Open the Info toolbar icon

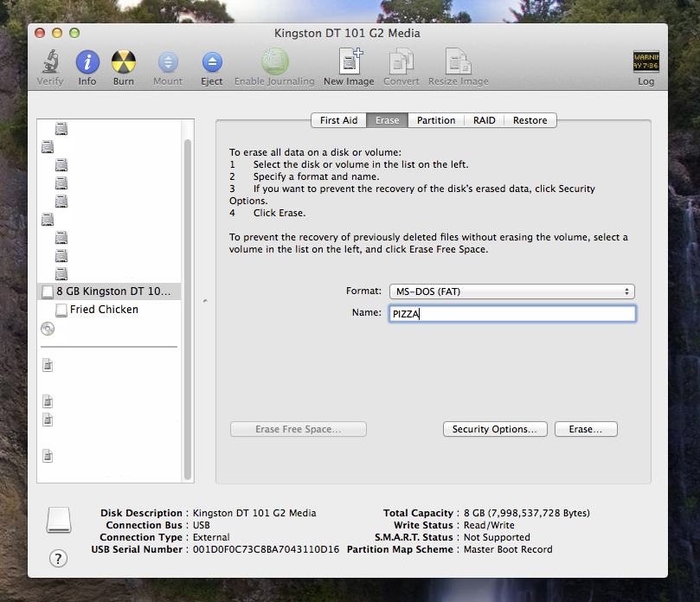tap(87, 61)
